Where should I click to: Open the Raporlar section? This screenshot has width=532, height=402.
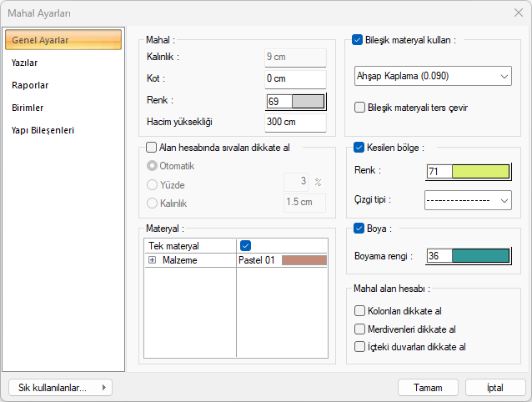coord(29,85)
